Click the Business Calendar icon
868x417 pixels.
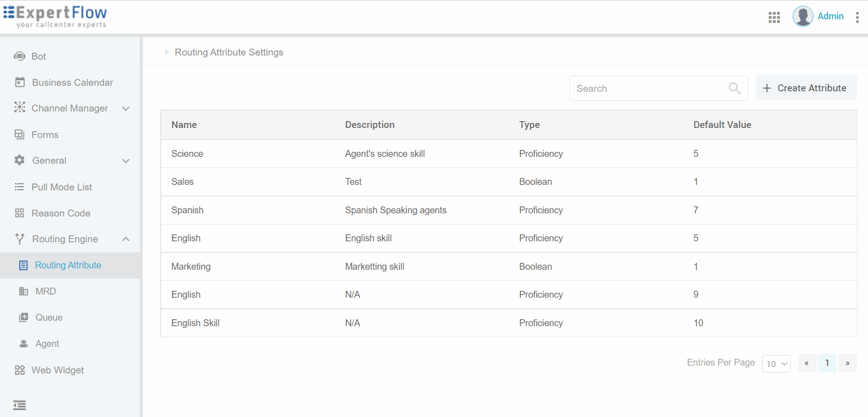point(20,82)
